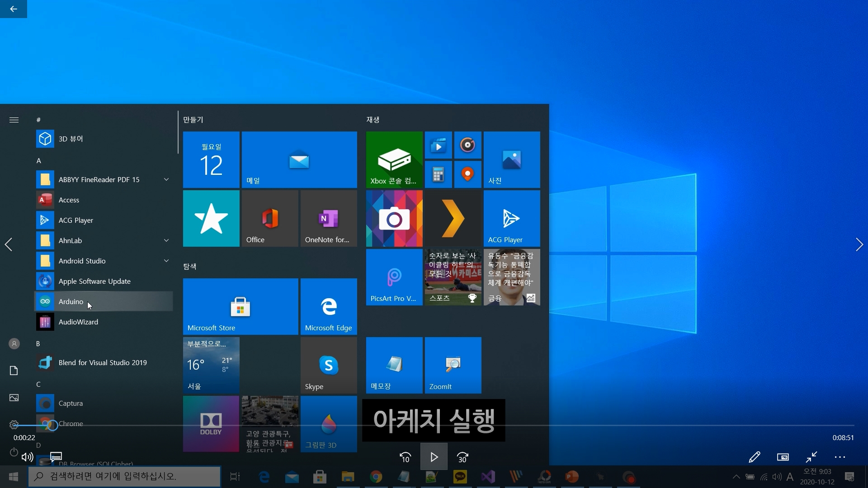Open the 금융 news tile
This screenshot has width=868, height=488.
coord(512,277)
